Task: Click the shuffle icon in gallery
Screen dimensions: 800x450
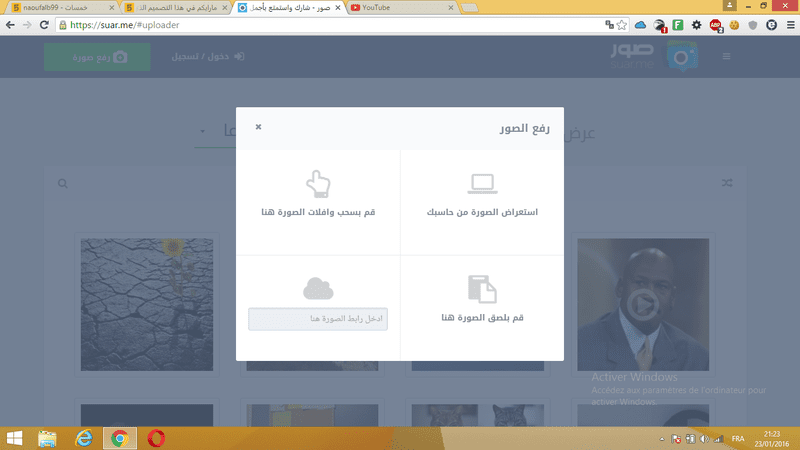Action: 727,183
